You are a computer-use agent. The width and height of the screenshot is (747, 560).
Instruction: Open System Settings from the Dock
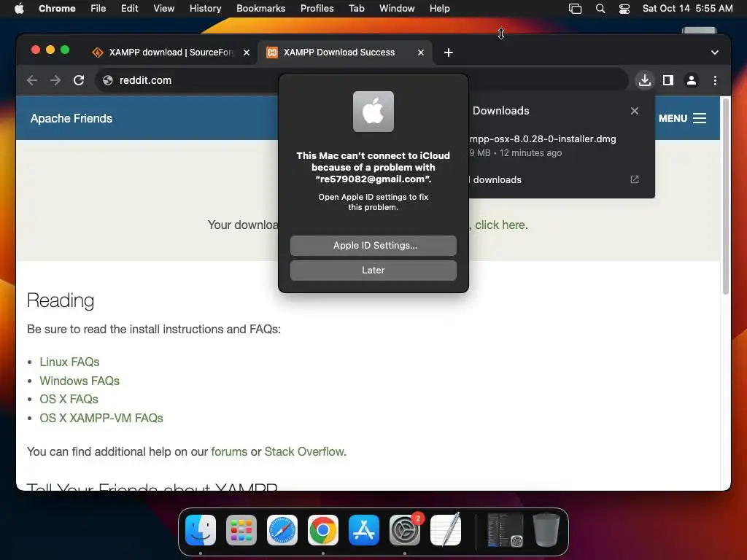click(x=405, y=530)
